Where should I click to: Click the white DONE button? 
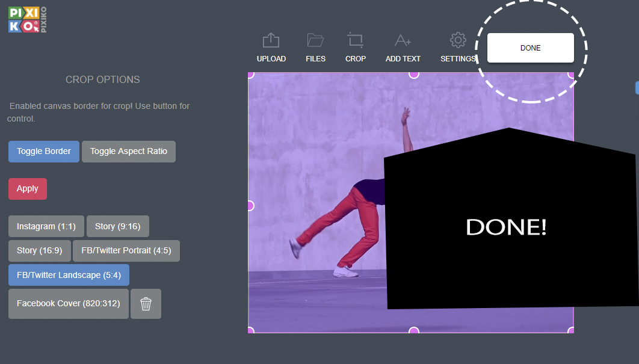pyautogui.click(x=531, y=48)
